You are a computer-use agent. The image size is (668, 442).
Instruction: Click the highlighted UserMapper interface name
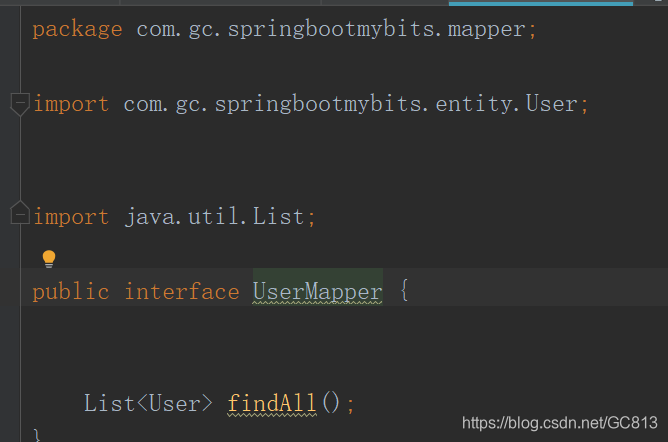[x=317, y=292]
